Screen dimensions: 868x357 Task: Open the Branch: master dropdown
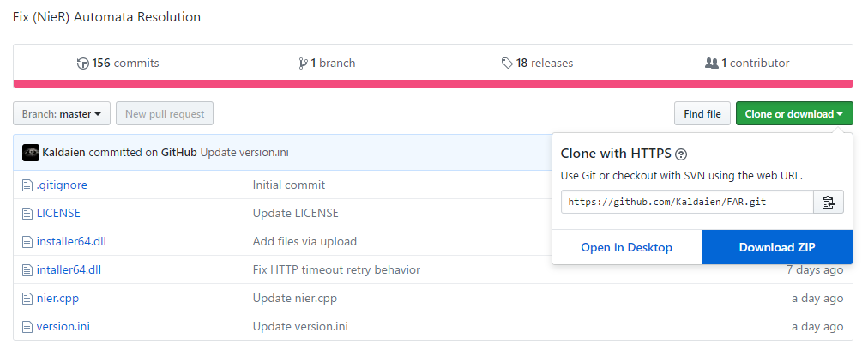(62, 113)
